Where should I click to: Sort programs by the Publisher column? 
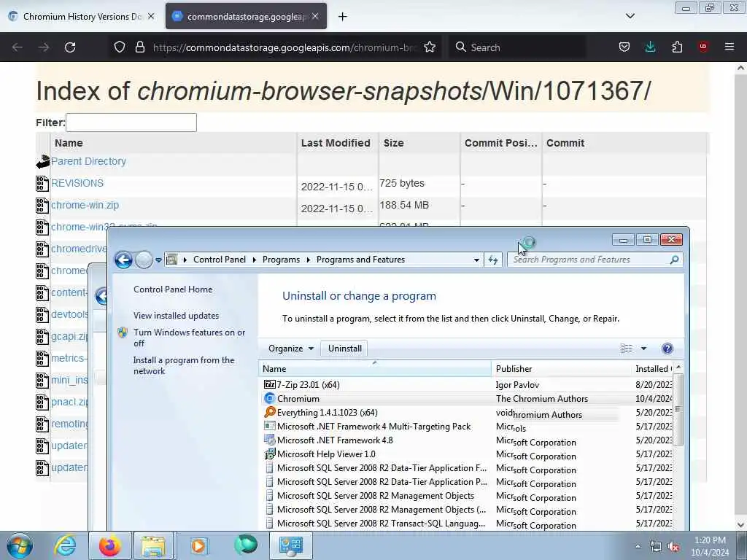(561, 368)
